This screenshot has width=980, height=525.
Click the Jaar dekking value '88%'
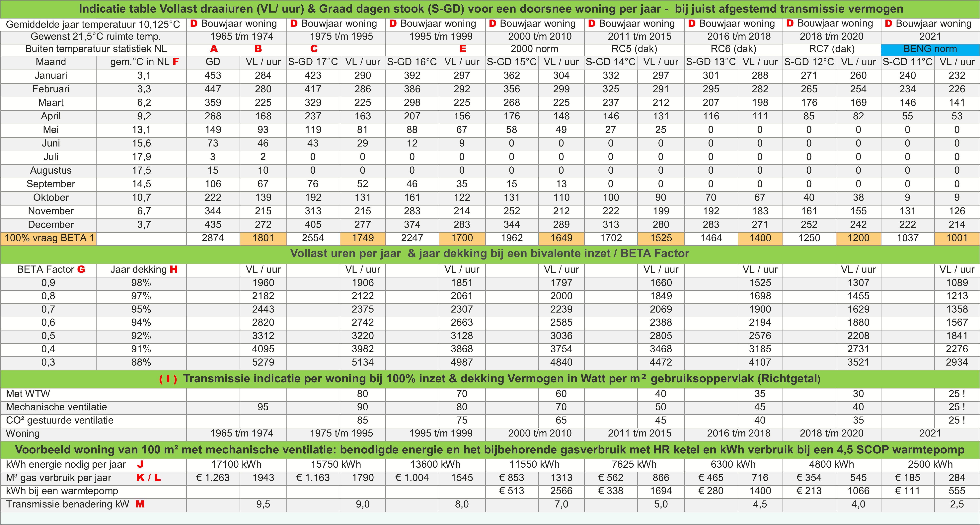pos(141,363)
